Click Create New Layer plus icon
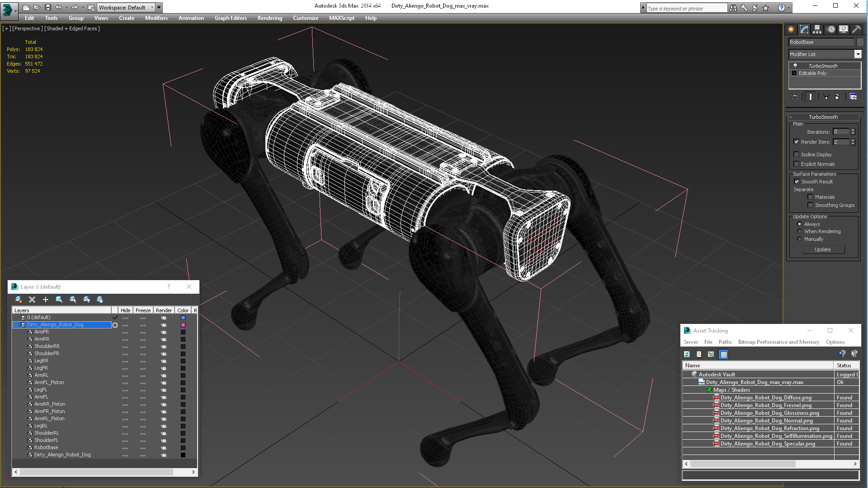 pos(45,300)
